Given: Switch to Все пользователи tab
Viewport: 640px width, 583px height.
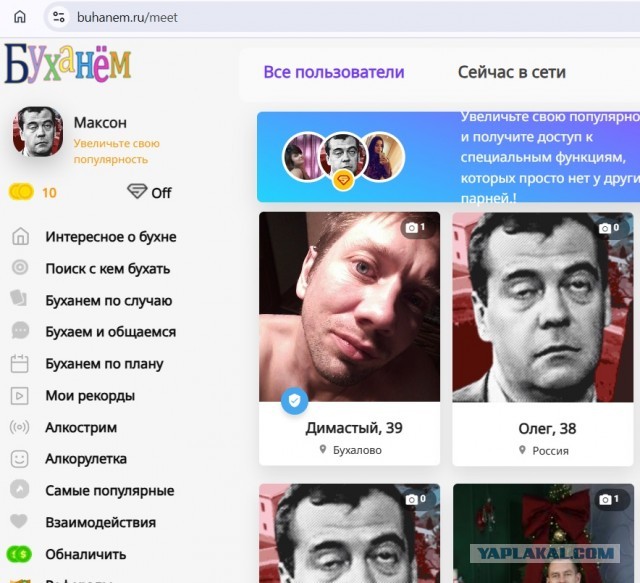Looking at the screenshot, I should (333, 72).
